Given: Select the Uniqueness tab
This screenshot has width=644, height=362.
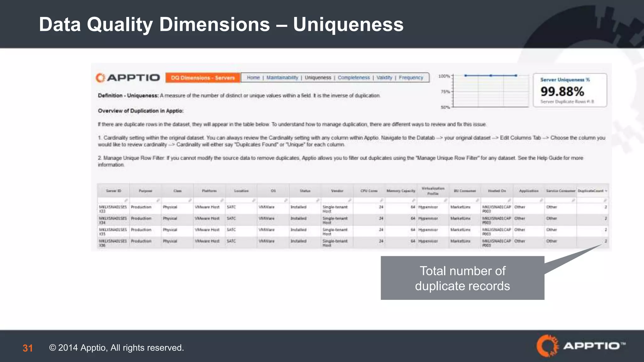Looking at the screenshot, I should point(318,78).
